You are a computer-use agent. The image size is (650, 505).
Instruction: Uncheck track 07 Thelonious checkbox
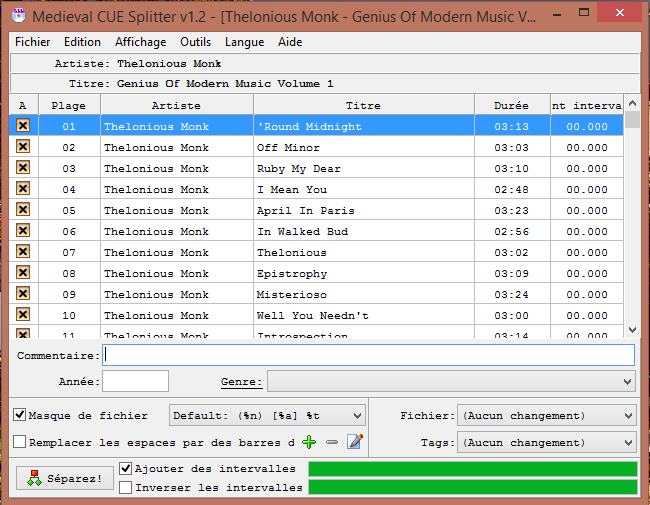[23, 251]
